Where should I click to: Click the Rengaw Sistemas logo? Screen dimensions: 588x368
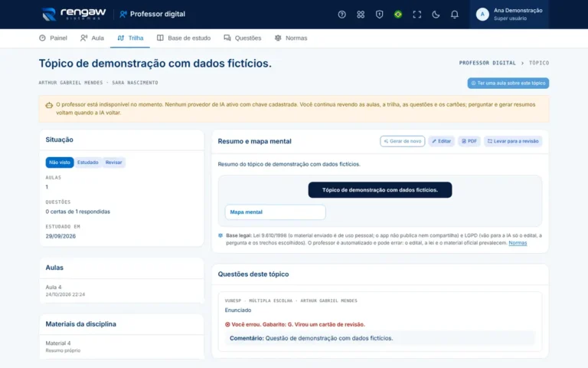point(73,15)
